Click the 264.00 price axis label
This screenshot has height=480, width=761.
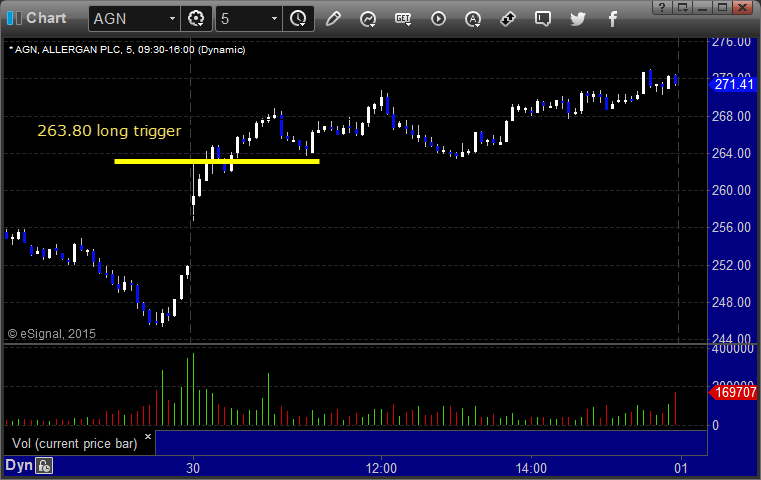(x=731, y=153)
